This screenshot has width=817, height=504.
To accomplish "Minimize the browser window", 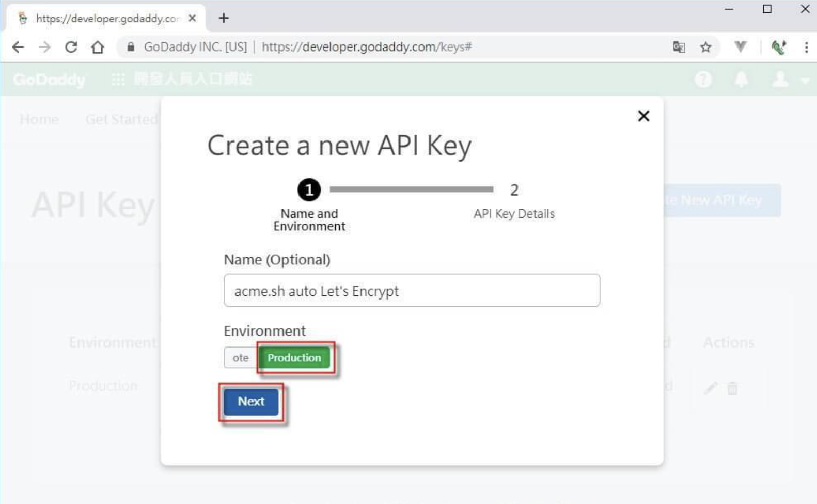I will [x=729, y=9].
